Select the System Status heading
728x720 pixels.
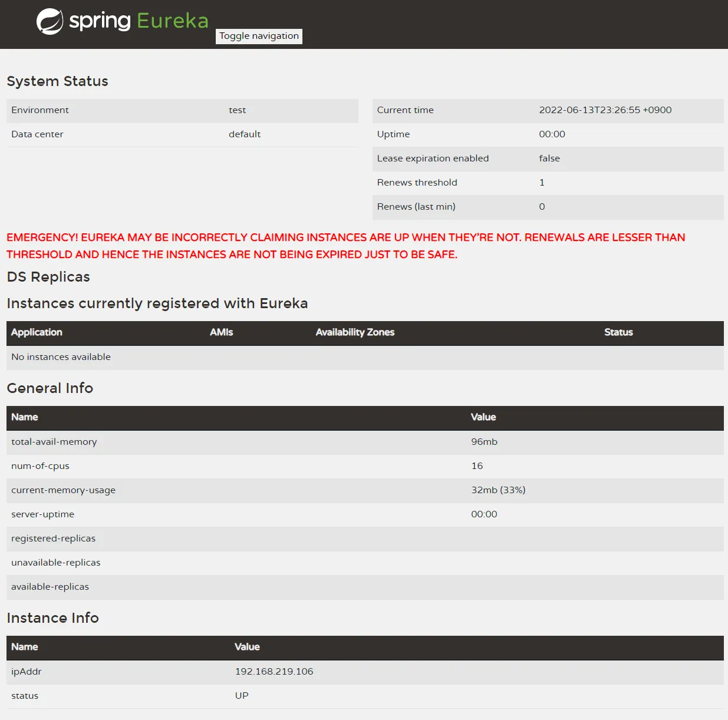tap(57, 81)
